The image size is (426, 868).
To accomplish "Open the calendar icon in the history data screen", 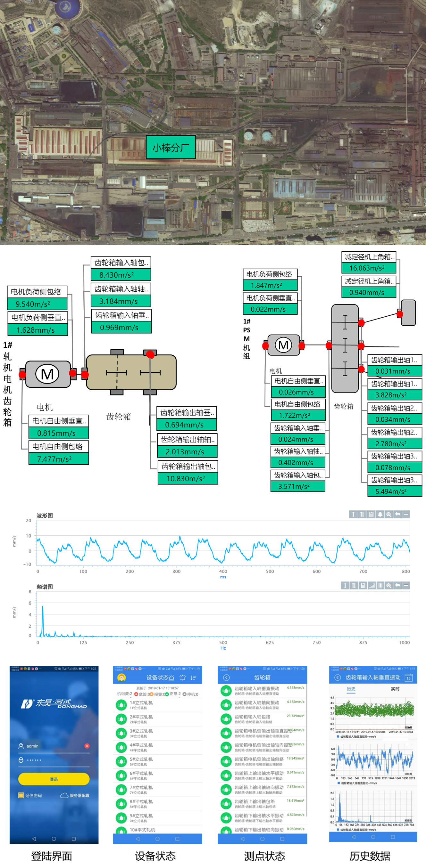I will click(x=408, y=677).
